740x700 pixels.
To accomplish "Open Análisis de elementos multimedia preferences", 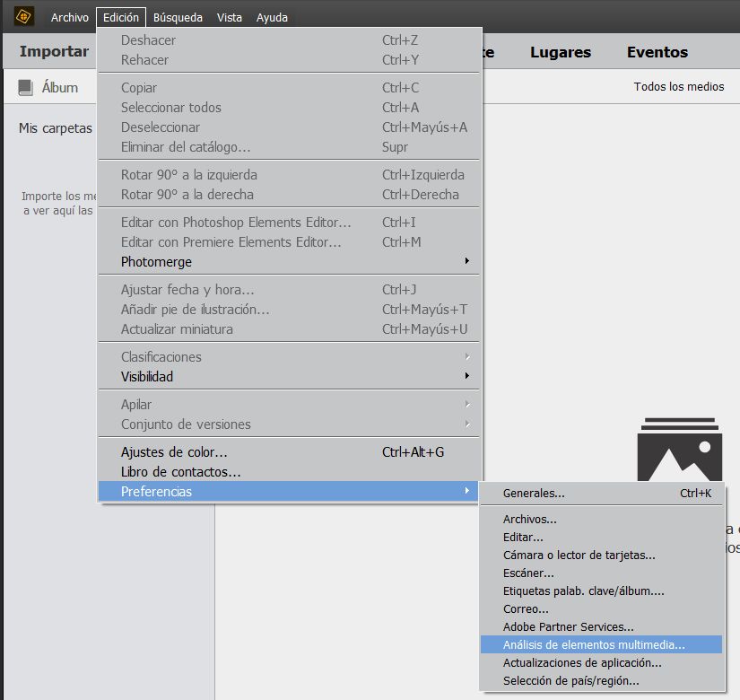I will tap(602, 644).
